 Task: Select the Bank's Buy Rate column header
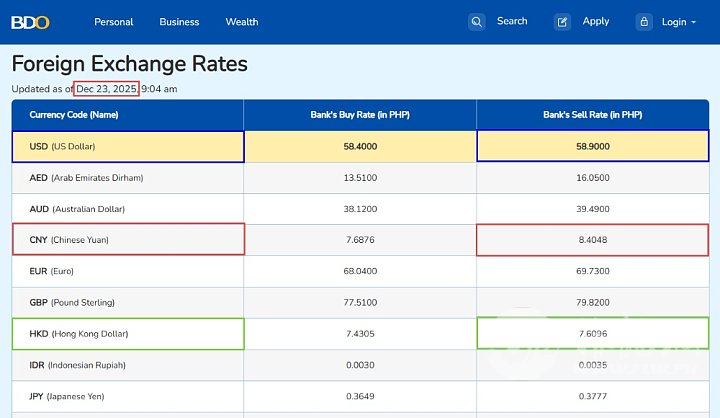point(359,115)
